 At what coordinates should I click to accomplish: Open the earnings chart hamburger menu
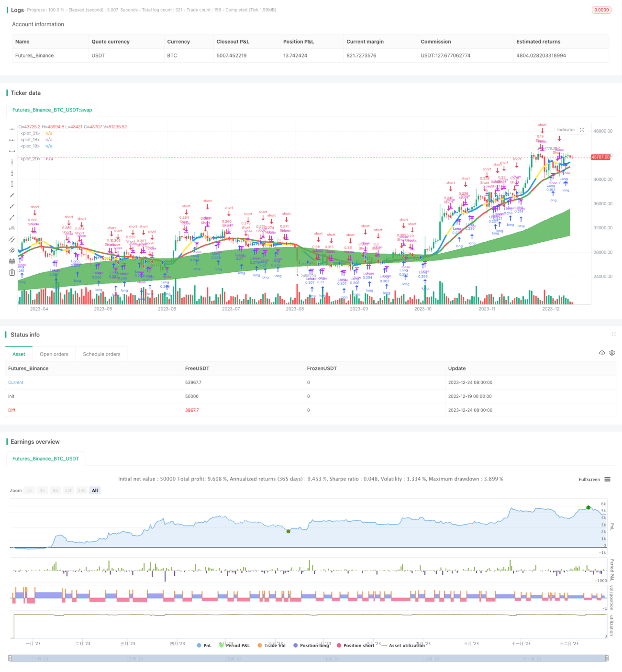tap(607, 479)
